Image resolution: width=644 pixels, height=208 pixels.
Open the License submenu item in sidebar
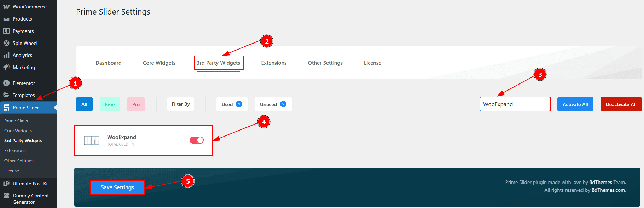12,171
